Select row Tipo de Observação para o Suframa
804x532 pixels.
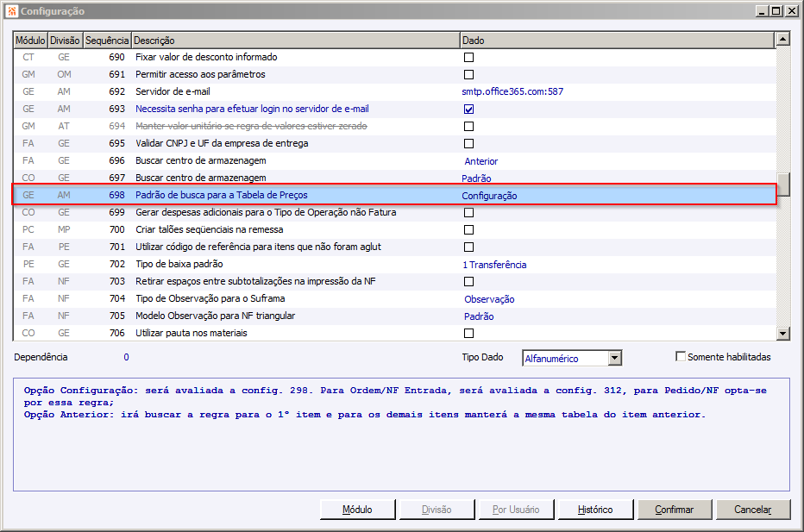pos(393,299)
